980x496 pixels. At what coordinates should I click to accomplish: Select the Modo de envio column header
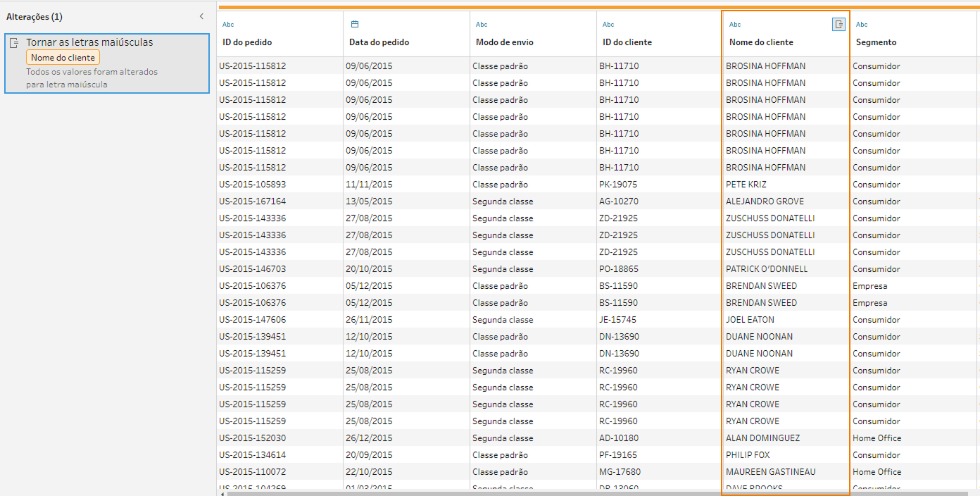(504, 42)
